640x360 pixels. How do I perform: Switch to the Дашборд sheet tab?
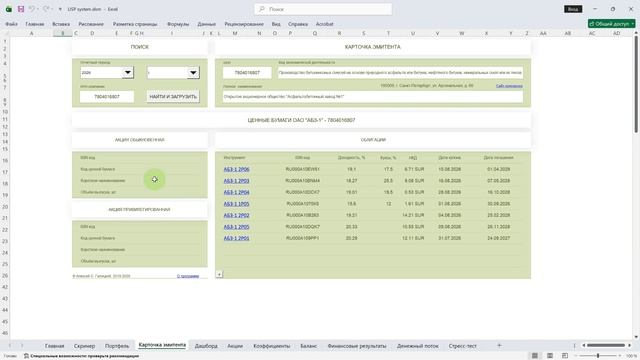[206, 346]
